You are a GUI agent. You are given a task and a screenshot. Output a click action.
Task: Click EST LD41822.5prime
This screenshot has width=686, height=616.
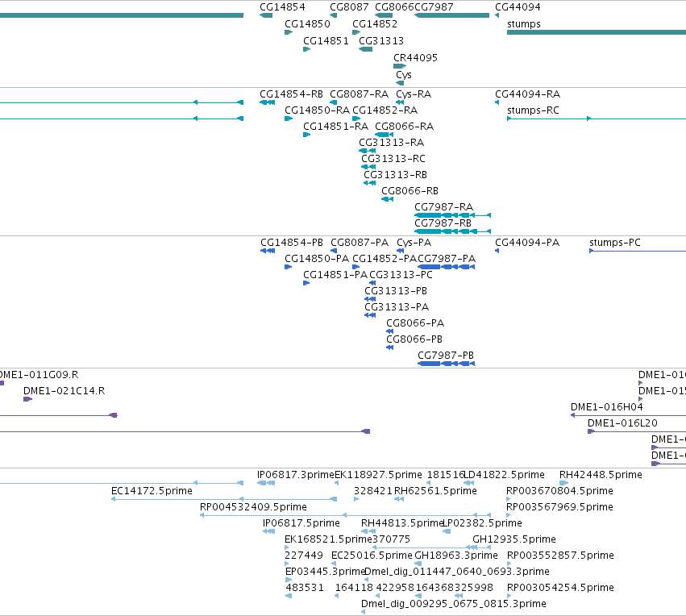504,475
